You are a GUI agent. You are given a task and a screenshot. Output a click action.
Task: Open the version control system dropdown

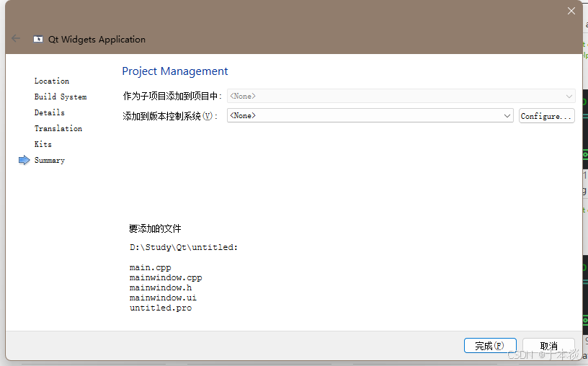[x=370, y=115]
